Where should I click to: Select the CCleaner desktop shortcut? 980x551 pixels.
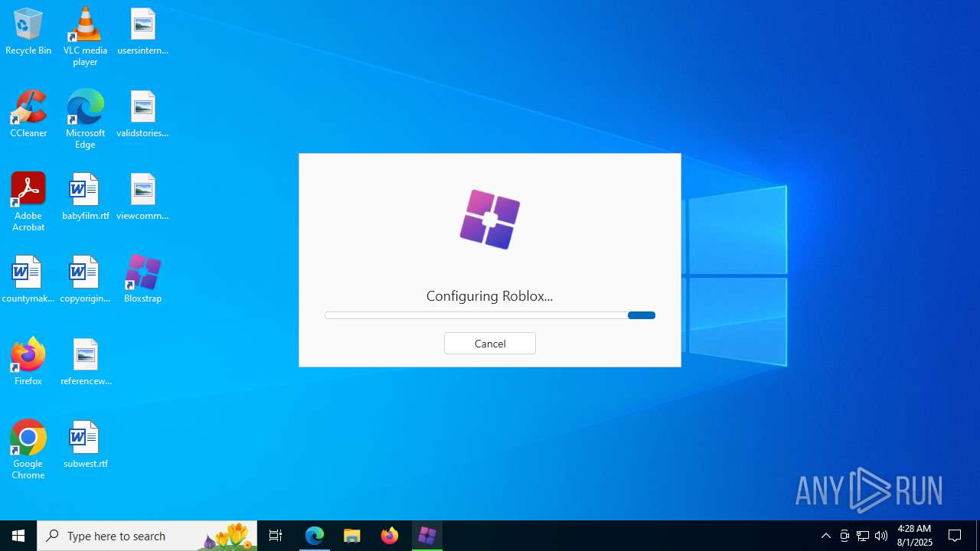(x=28, y=115)
